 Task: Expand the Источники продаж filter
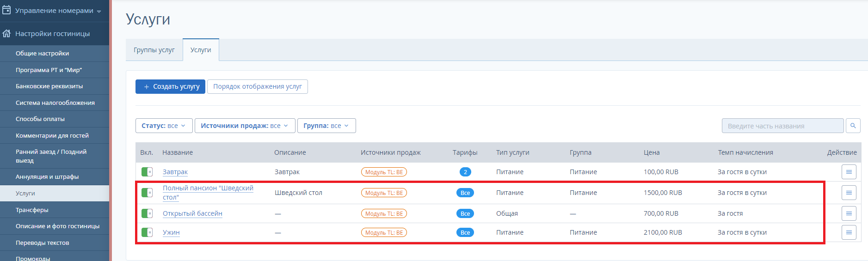click(x=245, y=126)
